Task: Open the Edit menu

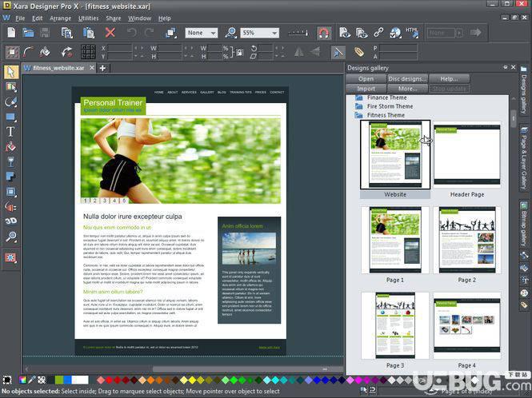Action: [38, 18]
